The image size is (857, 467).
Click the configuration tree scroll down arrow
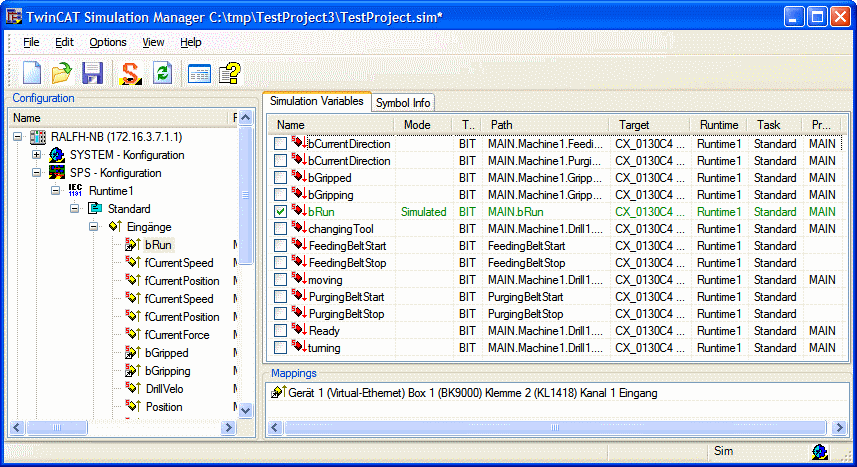[x=245, y=410]
